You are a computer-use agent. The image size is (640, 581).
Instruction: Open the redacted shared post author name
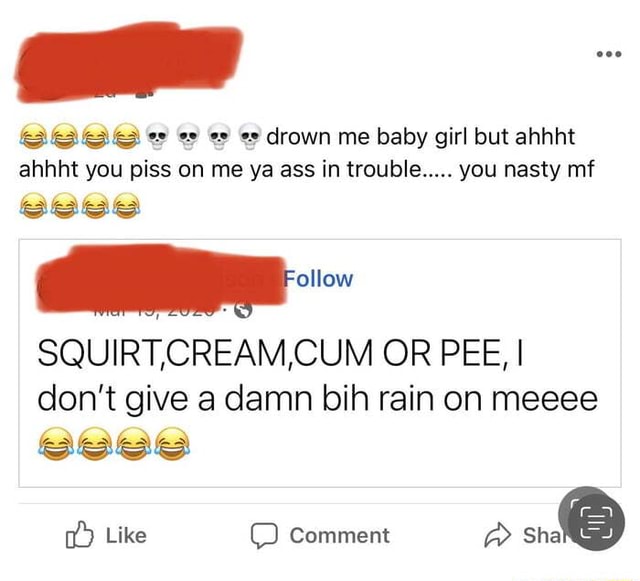point(161,278)
